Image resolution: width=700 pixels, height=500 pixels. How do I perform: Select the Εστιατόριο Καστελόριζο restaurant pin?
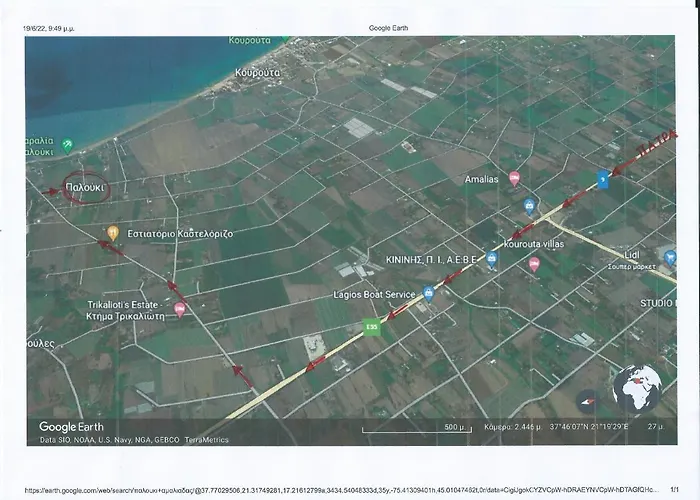tap(113, 233)
